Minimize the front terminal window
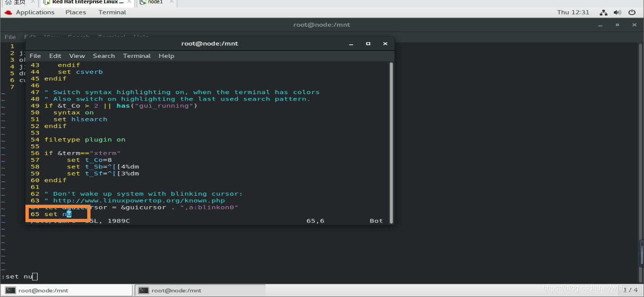The height and width of the screenshot is (297, 644). pos(351,44)
